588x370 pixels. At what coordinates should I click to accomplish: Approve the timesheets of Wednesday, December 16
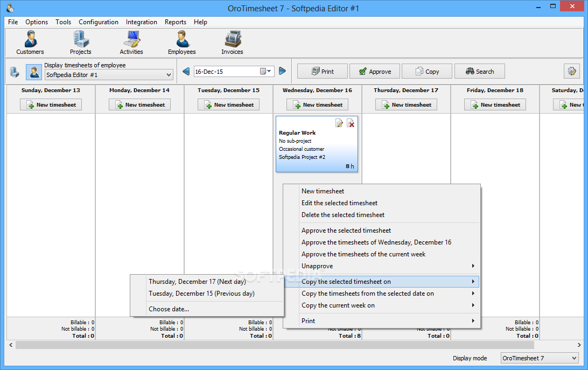382,242
